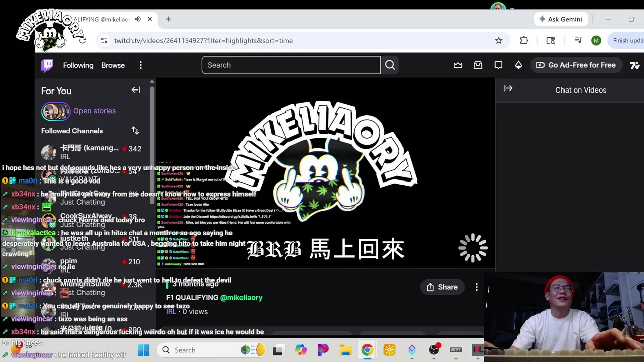This screenshot has height=362, width=644.
Task: Sort Followed Channels with arrows icon
Action: coord(135,131)
